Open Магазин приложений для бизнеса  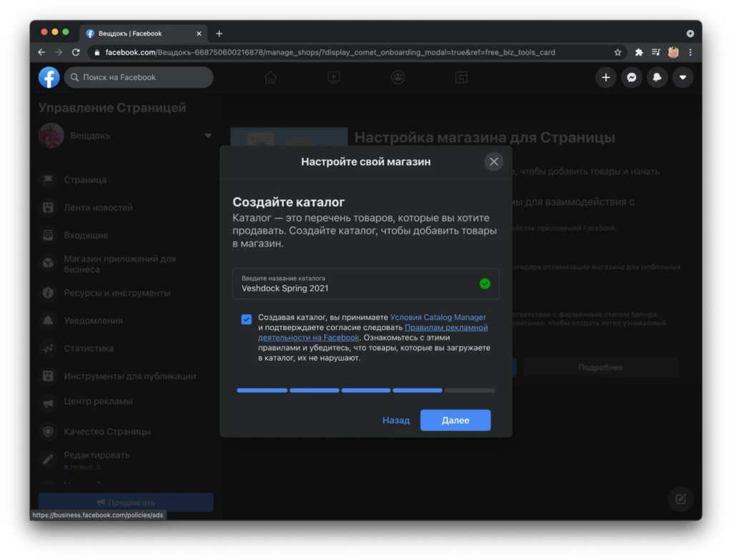click(x=119, y=264)
